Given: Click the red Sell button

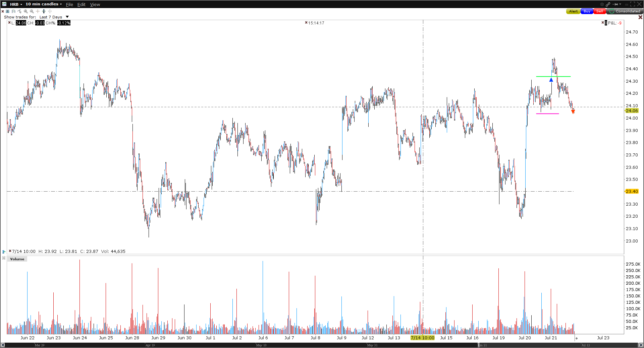Looking at the screenshot, I should tap(600, 11).
